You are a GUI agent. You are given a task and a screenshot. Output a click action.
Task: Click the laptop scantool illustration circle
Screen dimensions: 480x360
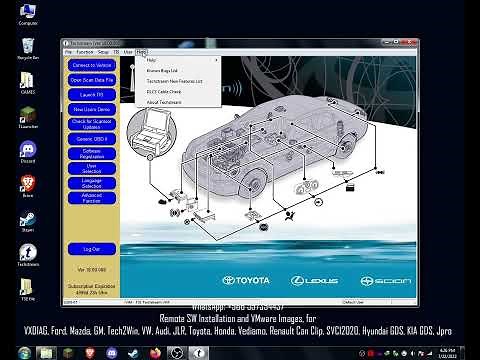tap(152, 132)
